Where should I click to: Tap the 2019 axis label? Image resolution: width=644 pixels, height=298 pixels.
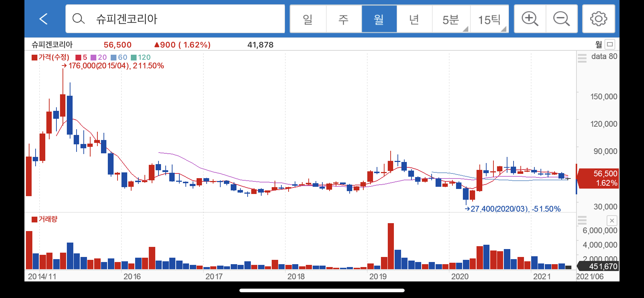point(378,276)
